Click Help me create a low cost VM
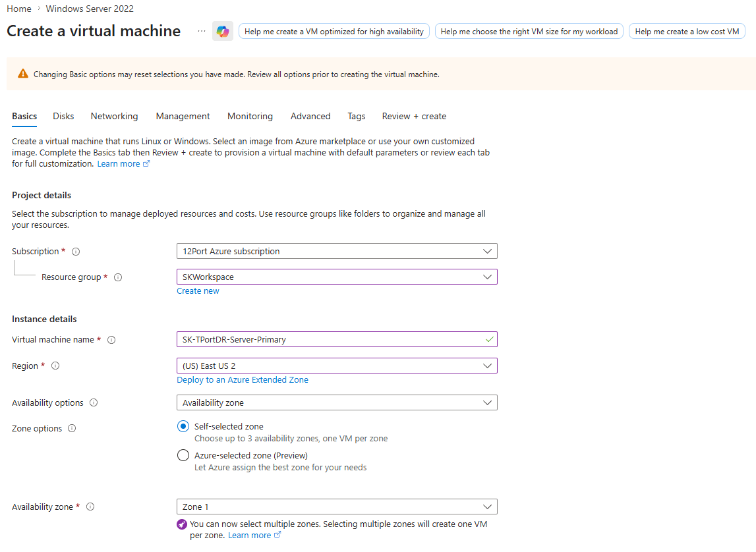This screenshot has height=552, width=756. [687, 32]
